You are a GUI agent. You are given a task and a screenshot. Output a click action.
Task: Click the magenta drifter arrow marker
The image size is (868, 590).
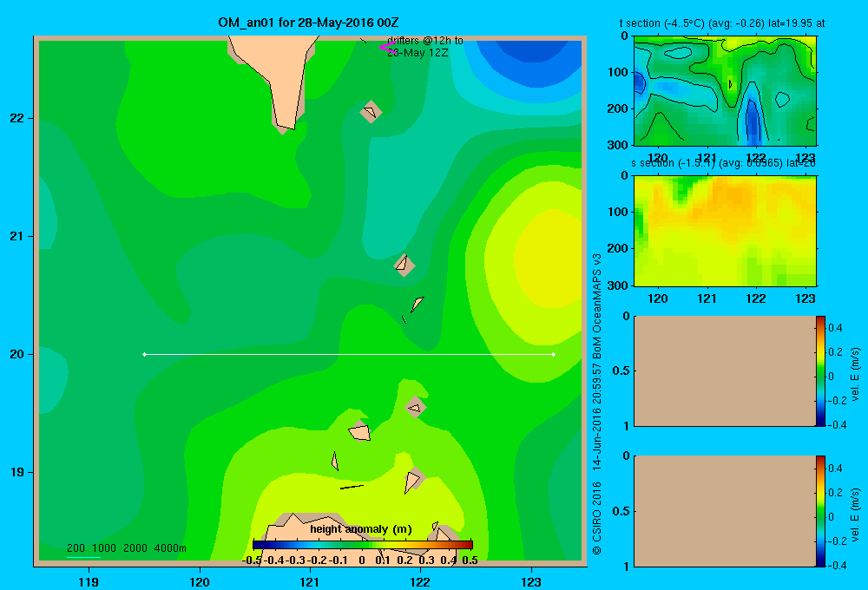(x=387, y=48)
